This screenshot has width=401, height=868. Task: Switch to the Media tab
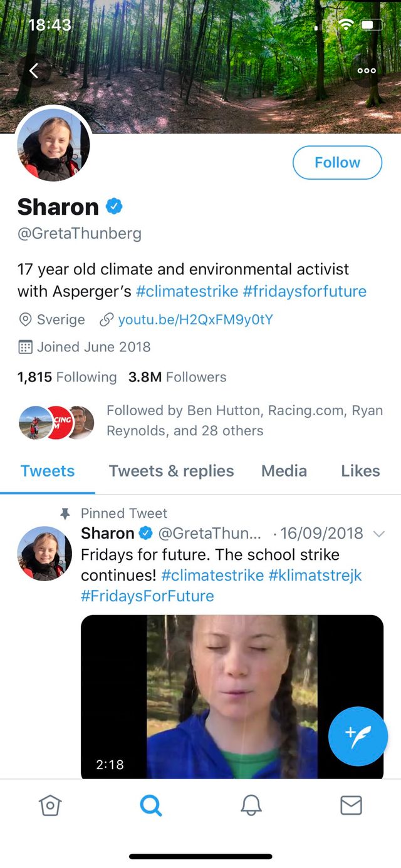pyautogui.click(x=284, y=471)
